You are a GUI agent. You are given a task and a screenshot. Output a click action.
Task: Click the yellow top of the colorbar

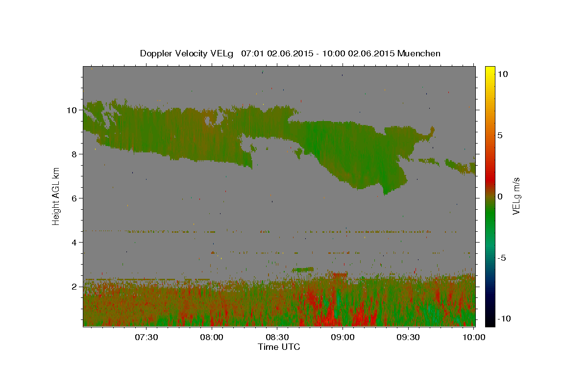click(x=490, y=70)
